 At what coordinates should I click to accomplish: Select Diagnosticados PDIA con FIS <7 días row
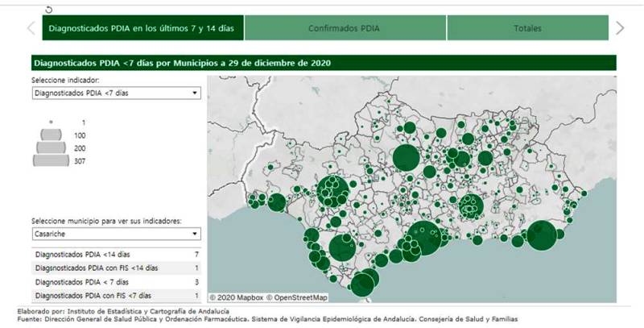115,296
